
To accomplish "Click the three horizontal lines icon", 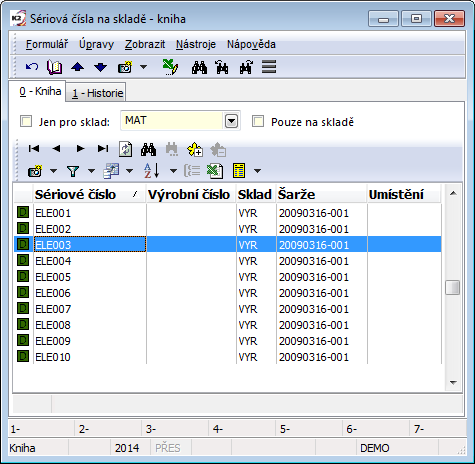I will pos(269,67).
